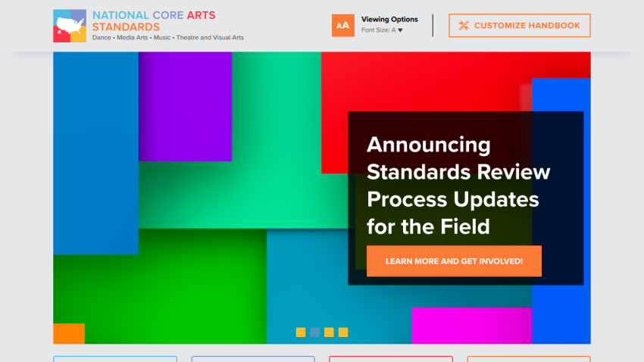This screenshot has width=644, height=362.
Task: Select the second (active blue) carousel indicator
Action: 315,332
